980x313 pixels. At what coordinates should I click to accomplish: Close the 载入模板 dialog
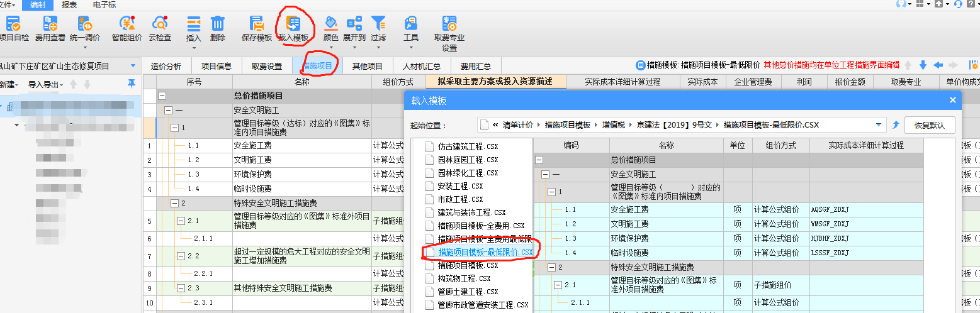tap(953, 100)
